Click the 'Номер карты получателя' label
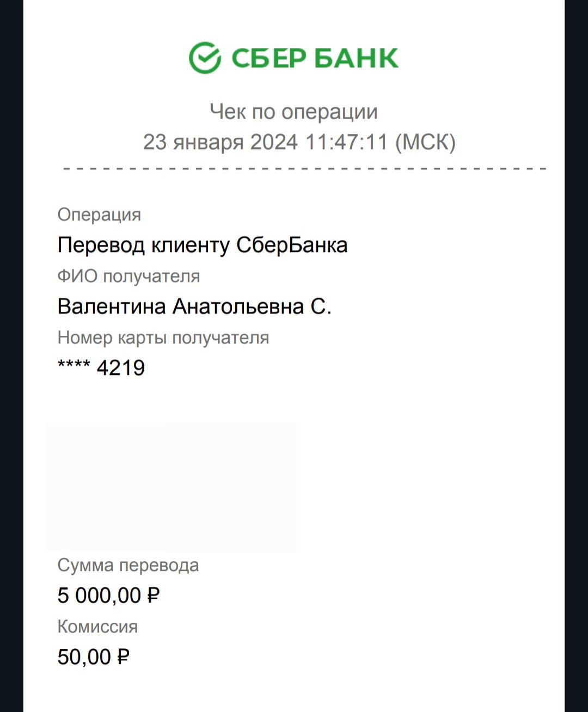This screenshot has width=588, height=712. coord(163,337)
